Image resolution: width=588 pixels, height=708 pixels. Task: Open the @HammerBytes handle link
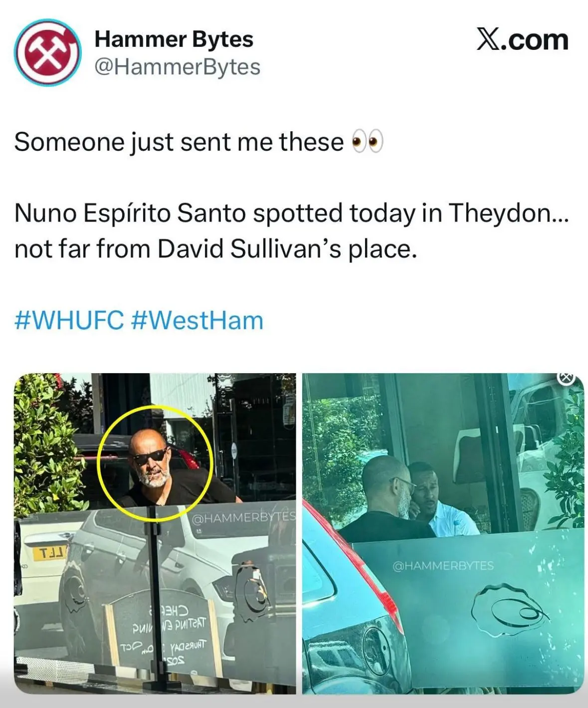[x=177, y=67]
